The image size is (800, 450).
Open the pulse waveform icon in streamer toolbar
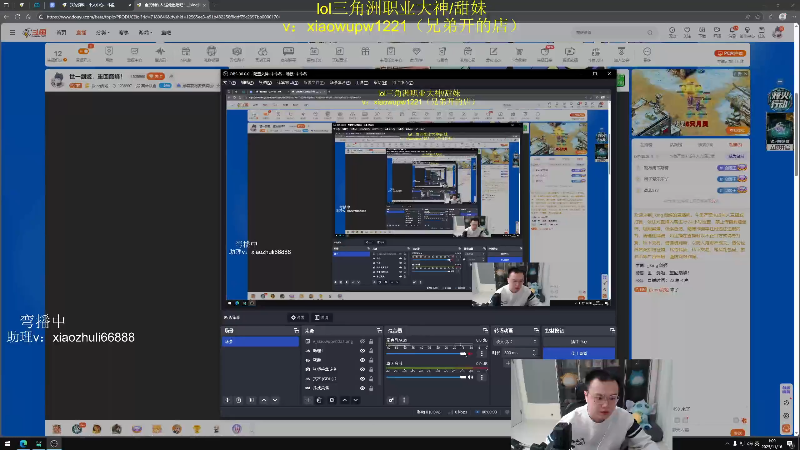[160, 52]
